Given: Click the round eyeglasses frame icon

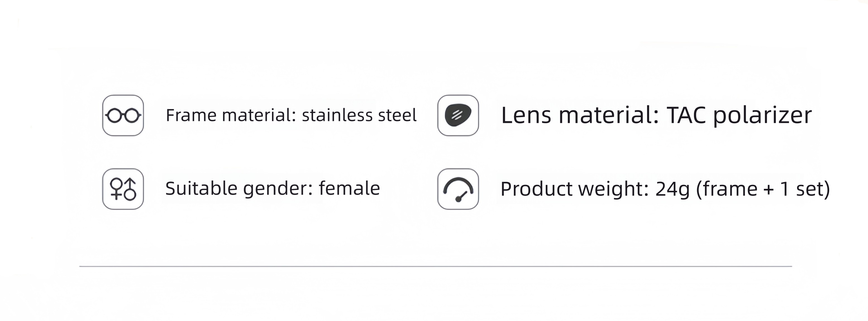Looking at the screenshot, I should [123, 116].
